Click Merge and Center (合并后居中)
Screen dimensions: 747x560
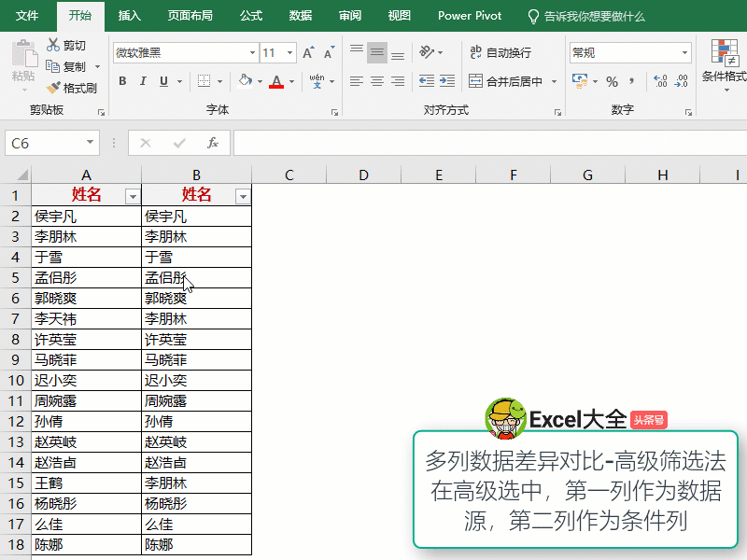pyautogui.click(x=505, y=81)
